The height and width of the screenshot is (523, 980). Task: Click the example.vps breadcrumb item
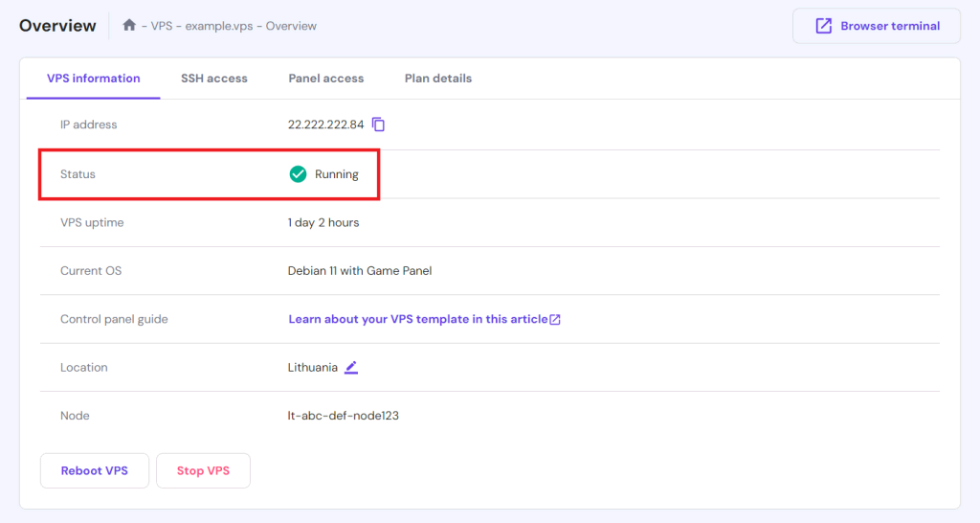[219, 26]
